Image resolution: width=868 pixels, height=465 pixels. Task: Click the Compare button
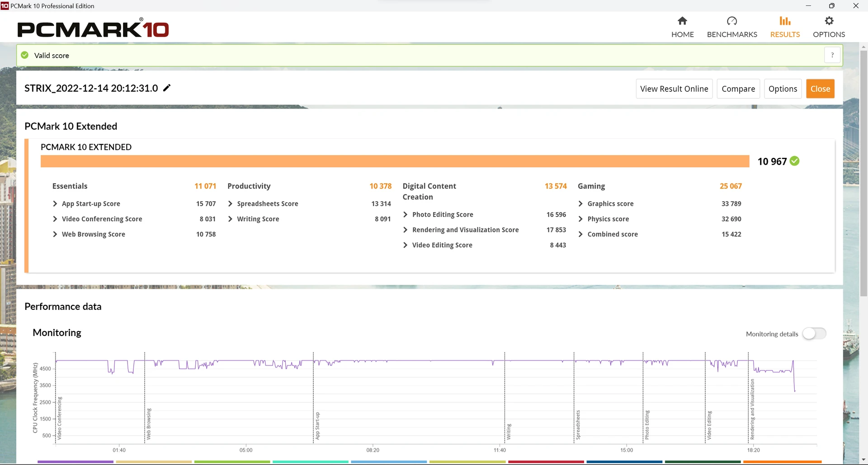tap(738, 89)
